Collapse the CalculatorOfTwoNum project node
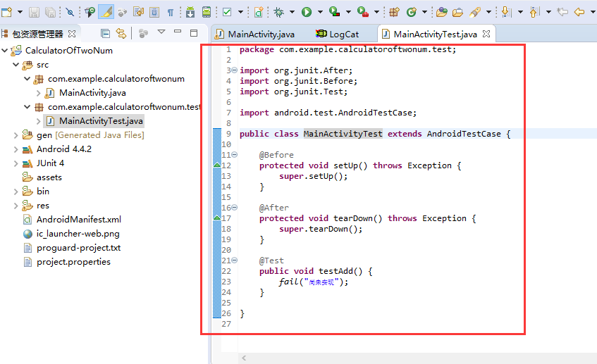 click(x=5, y=50)
